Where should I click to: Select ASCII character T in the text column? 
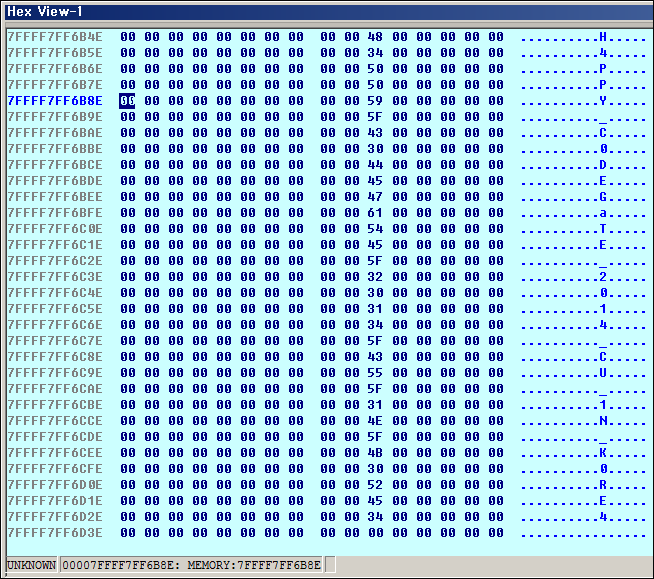point(603,229)
